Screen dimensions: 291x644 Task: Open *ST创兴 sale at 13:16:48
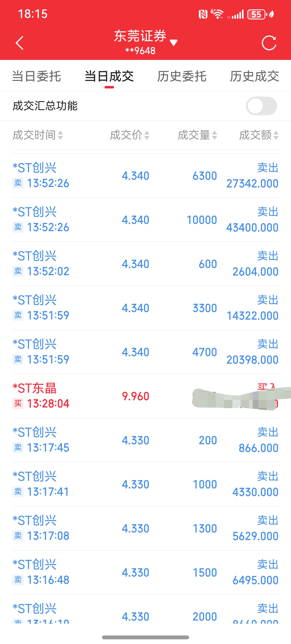click(x=145, y=572)
